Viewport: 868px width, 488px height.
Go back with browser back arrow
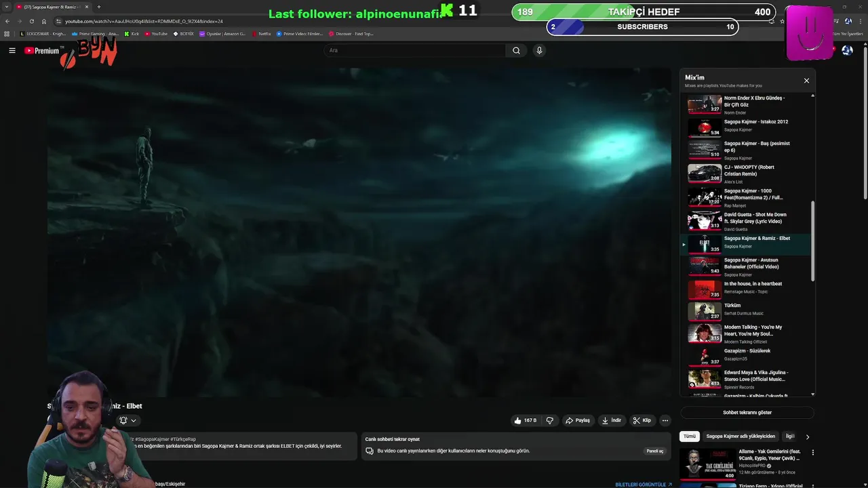[x=7, y=21]
